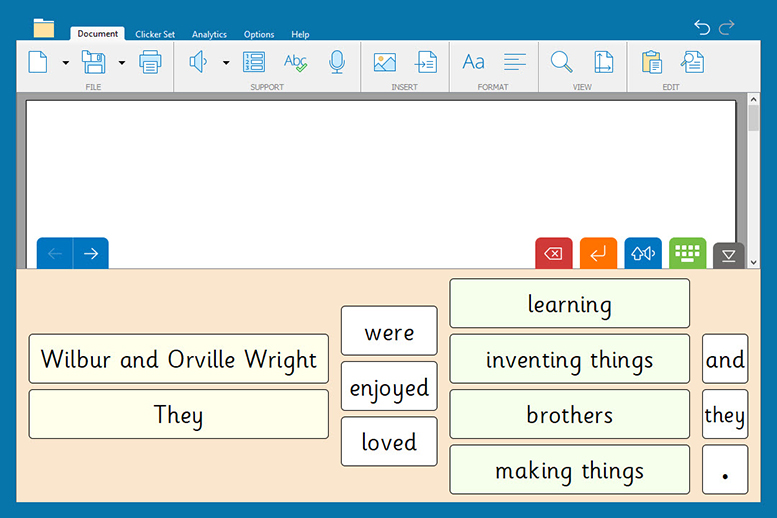The image size is (777, 518).
Task: Open the spell check tool
Action: [295, 63]
